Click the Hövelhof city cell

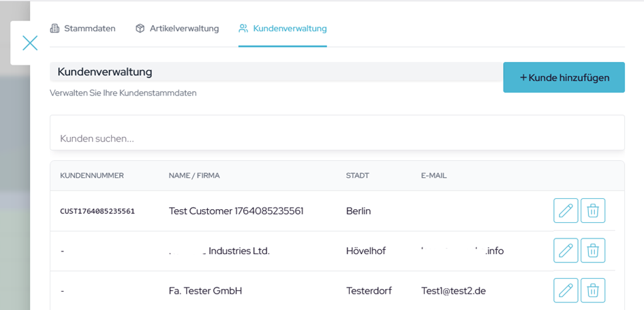click(x=366, y=251)
